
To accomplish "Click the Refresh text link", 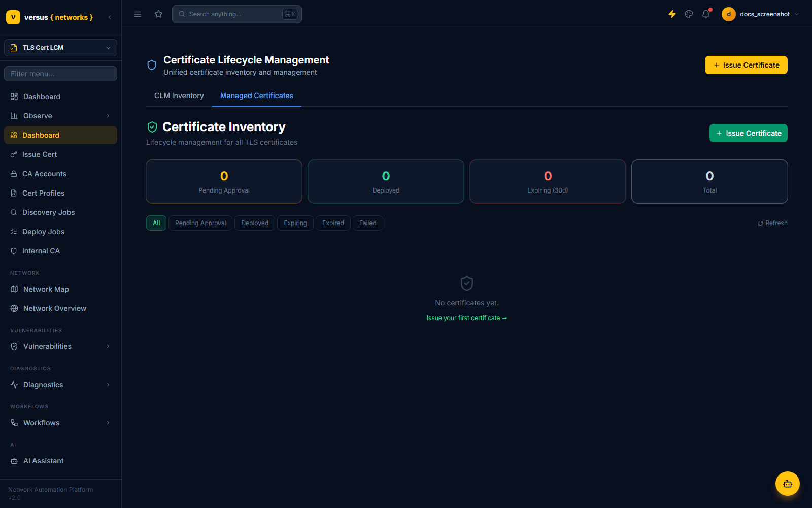I will [x=776, y=223].
